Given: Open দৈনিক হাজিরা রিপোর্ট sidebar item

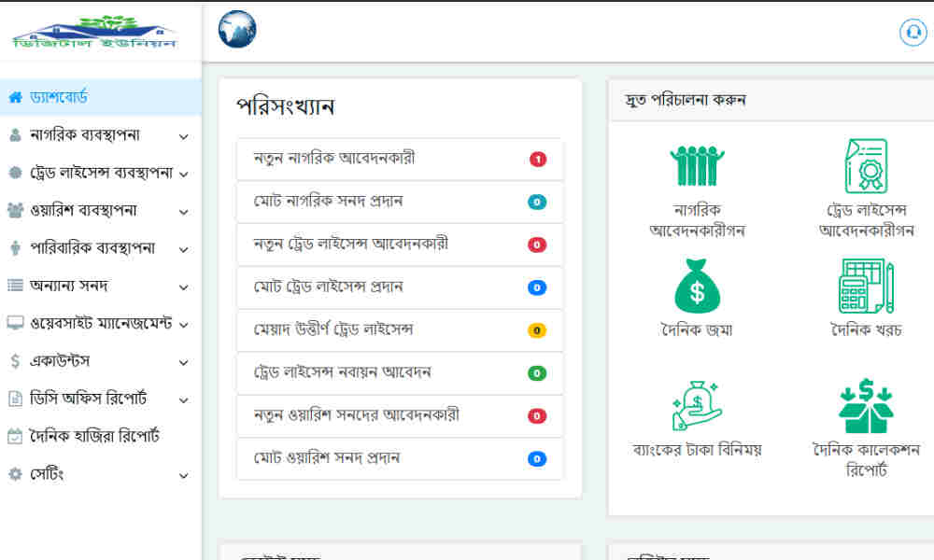Looking at the screenshot, I should click(93, 437).
